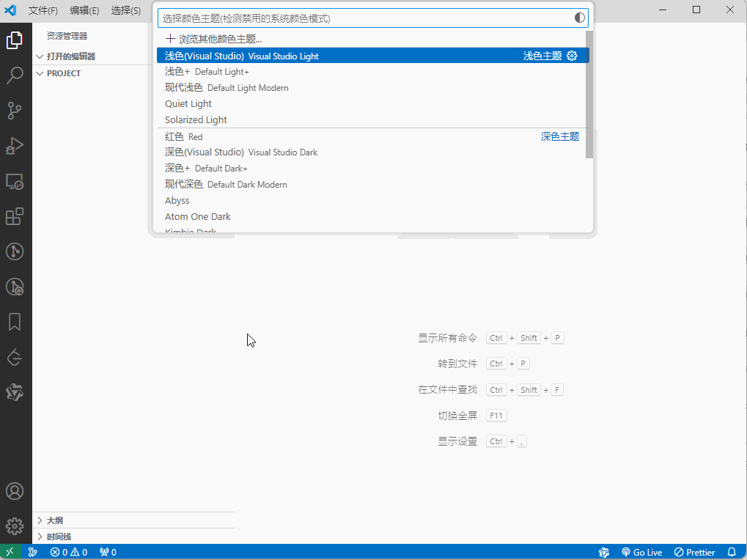Screen dimensions: 747x560
Task: Open the Source Control view
Action: click(x=15, y=111)
